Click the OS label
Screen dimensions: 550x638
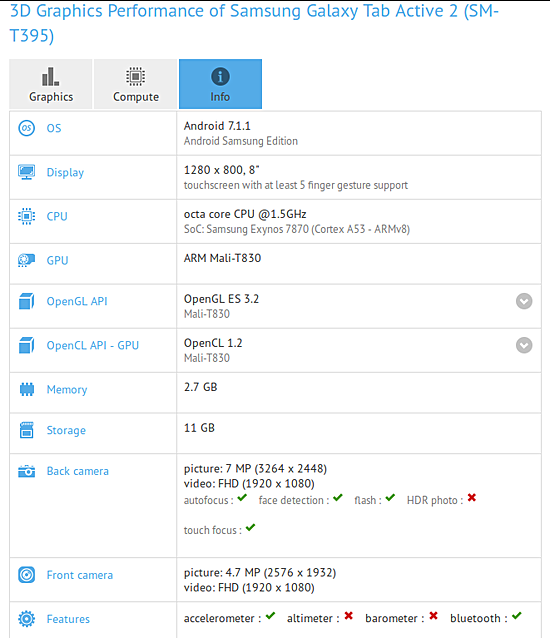click(x=54, y=129)
